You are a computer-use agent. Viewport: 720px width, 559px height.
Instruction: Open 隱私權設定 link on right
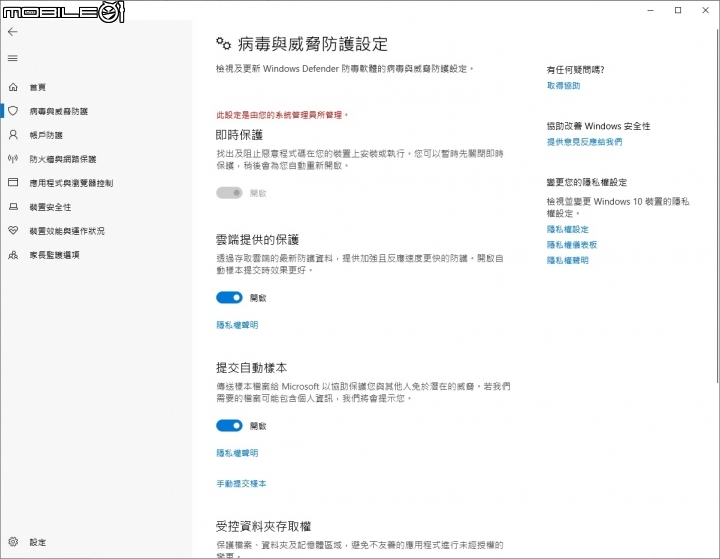pos(568,229)
